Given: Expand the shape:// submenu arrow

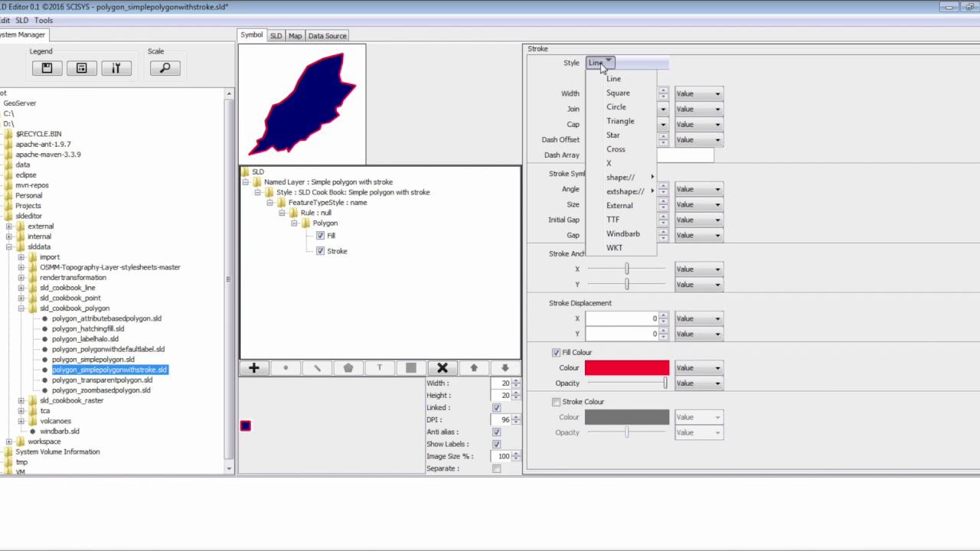Looking at the screenshot, I should [652, 178].
